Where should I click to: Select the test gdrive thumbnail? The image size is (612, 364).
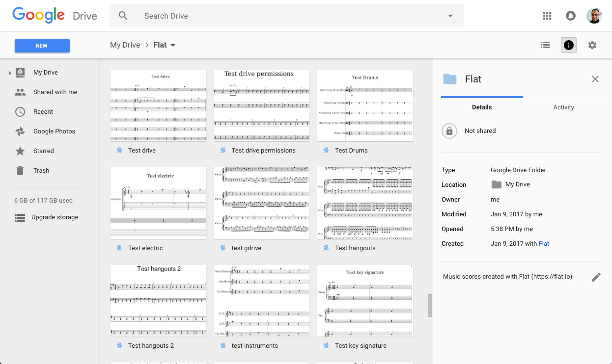pos(262,203)
